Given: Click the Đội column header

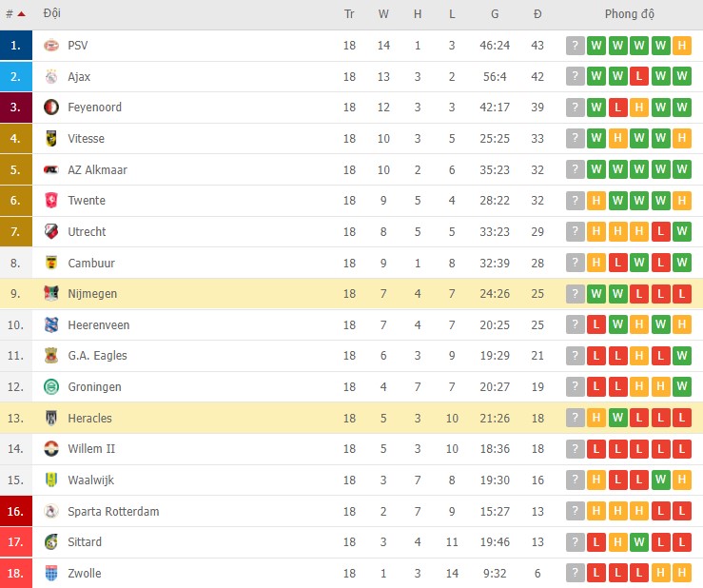Looking at the screenshot, I should [x=52, y=14].
